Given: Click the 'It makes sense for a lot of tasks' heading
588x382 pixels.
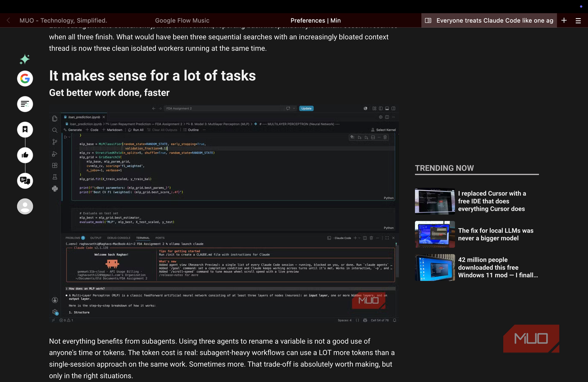Looking at the screenshot, I should point(152,76).
